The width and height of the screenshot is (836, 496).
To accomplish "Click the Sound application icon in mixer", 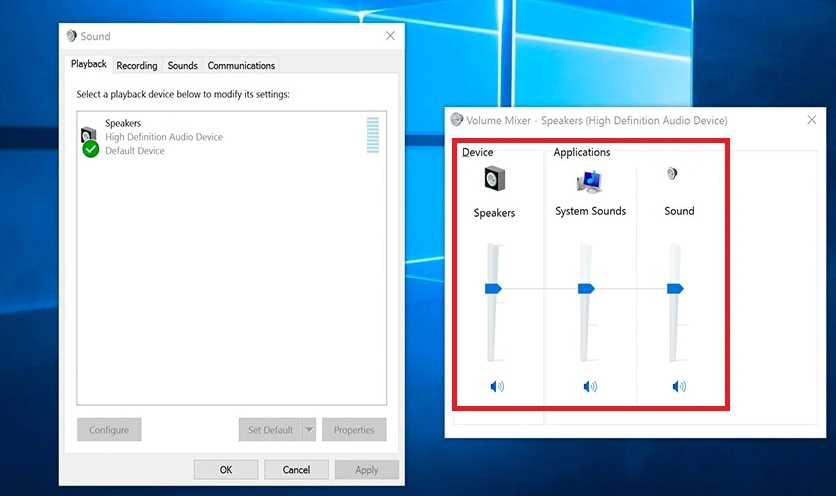I will coord(672,174).
